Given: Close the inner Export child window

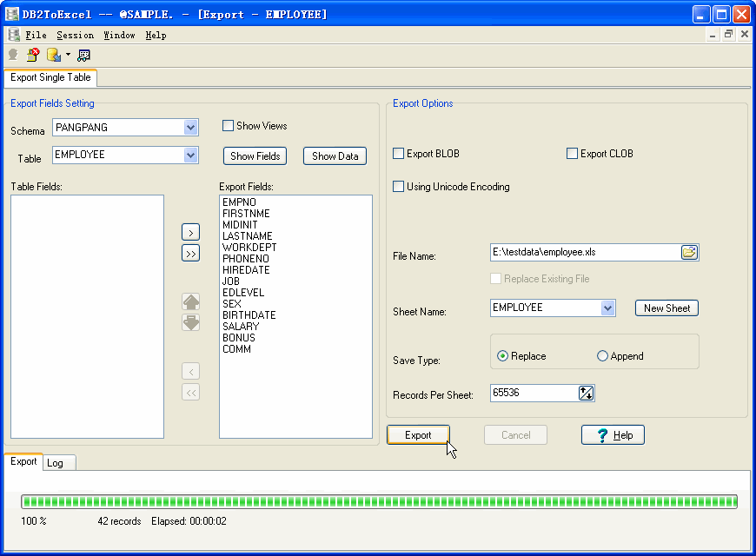Looking at the screenshot, I should click(745, 34).
